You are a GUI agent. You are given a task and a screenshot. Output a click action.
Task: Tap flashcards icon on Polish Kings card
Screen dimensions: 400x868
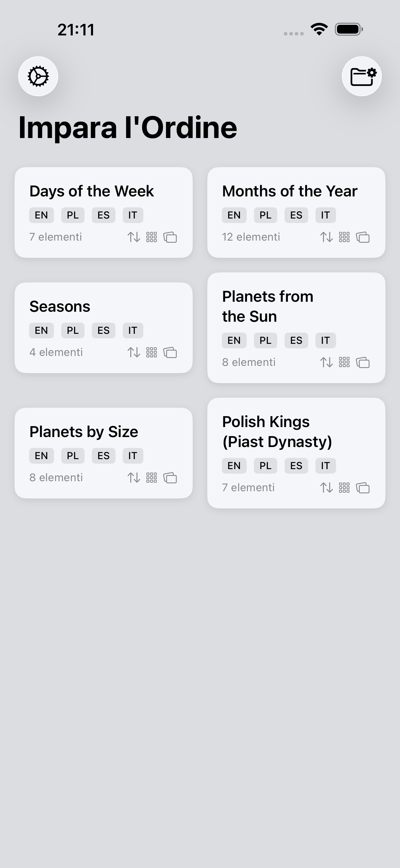(x=363, y=488)
